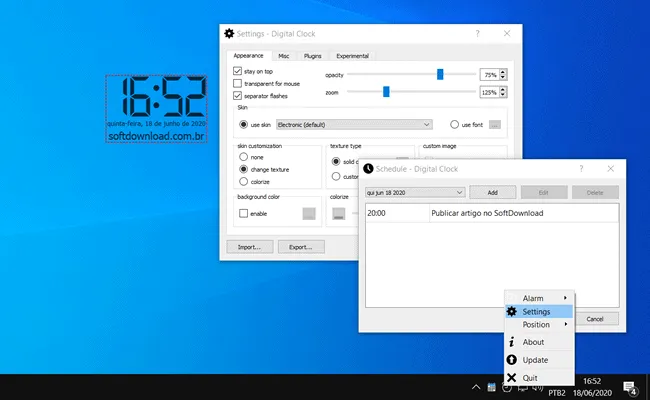
Task: Select the use skin radio button
Action: (x=243, y=124)
